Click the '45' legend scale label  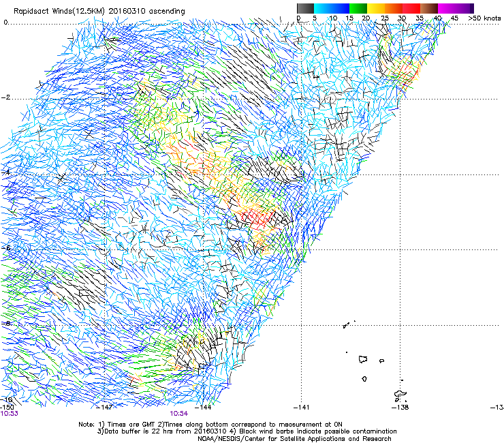[454, 18]
